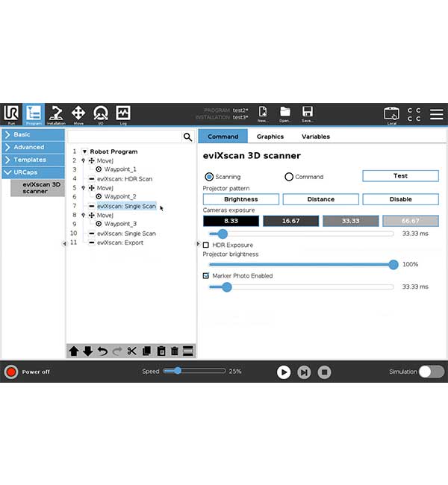The image size is (448, 485).
Task: Click the Brightness pattern button
Action: [x=241, y=199]
